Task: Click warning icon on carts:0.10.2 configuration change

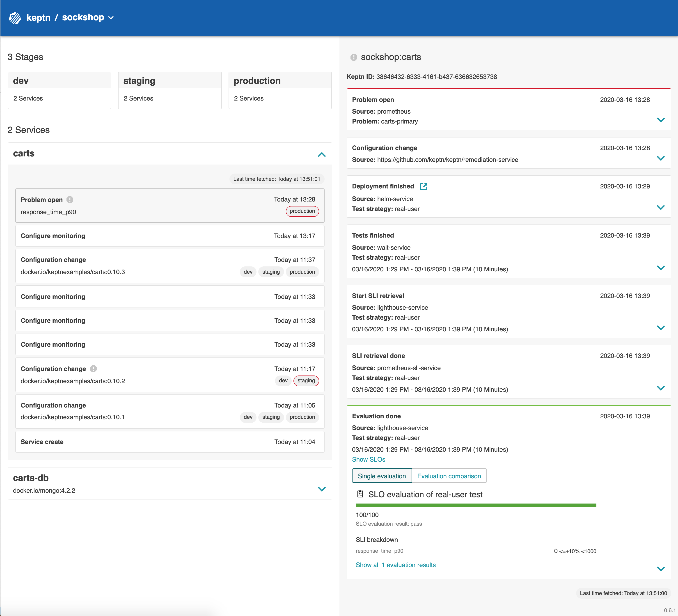Action: tap(94, 369)
